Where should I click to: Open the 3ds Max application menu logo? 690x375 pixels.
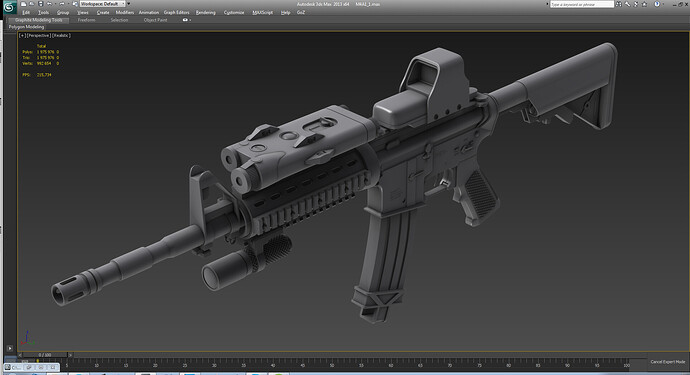click(9, 6)
